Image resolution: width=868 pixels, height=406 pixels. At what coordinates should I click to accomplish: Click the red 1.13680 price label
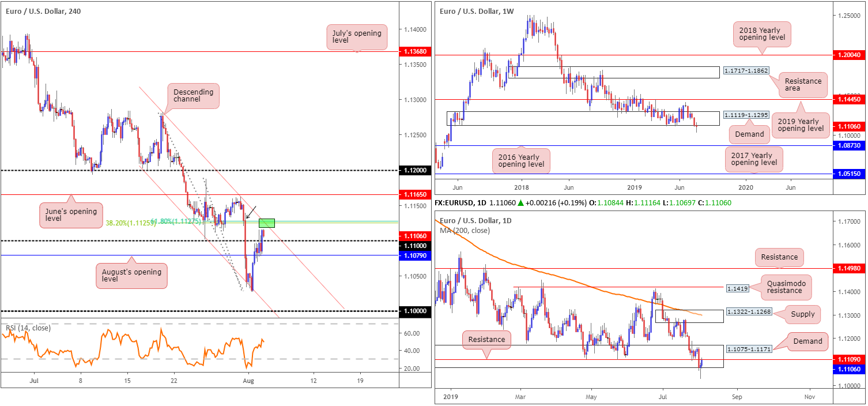(415, 51)
